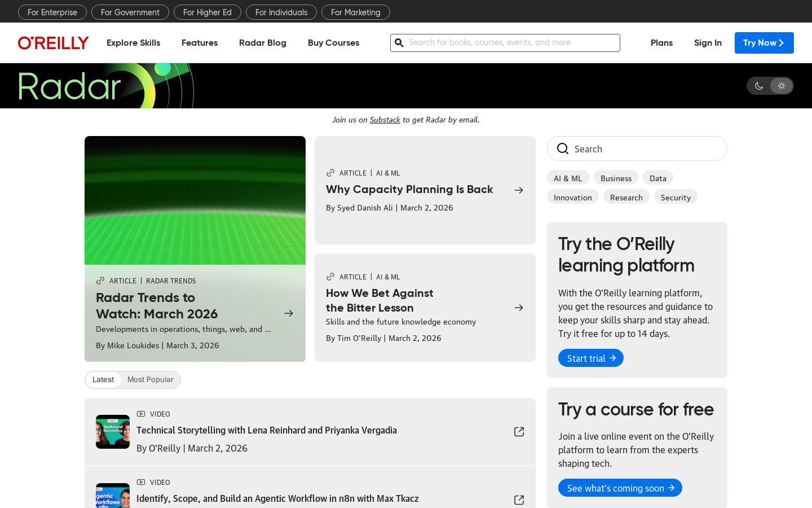This screenshot has height=508, width=812.
Task: Open Why Capacity Planning Is Back title
Action: [x=409, y=189]
